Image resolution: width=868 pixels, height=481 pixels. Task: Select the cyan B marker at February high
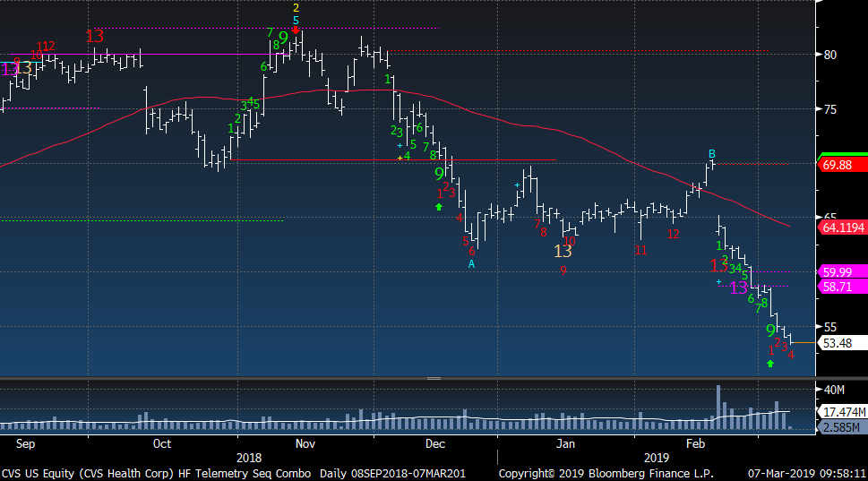712,154
